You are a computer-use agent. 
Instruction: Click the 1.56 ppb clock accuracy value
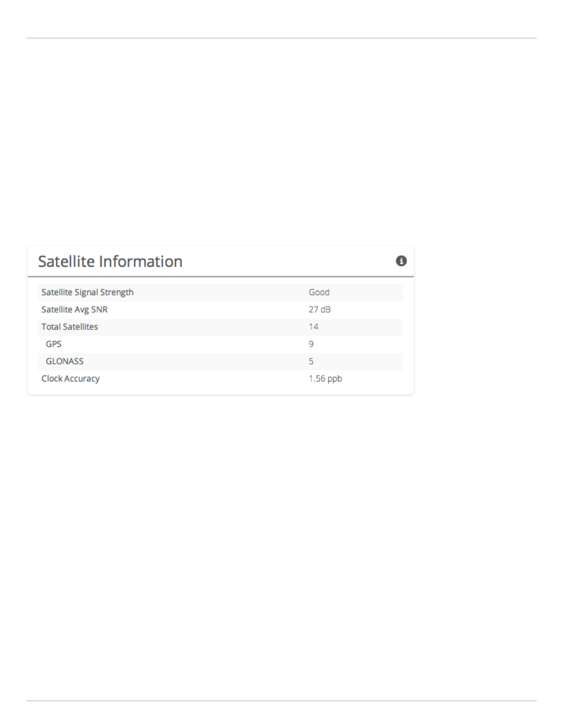coord(325,379)
